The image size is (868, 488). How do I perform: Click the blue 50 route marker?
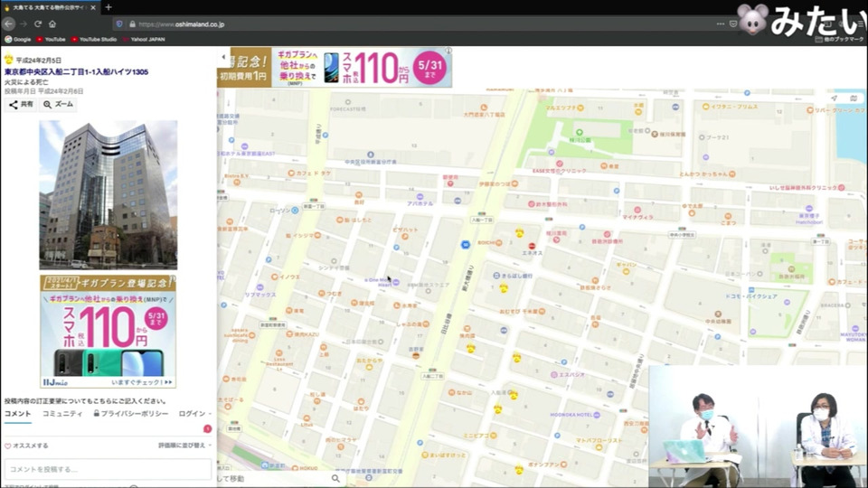pos(466,245)
